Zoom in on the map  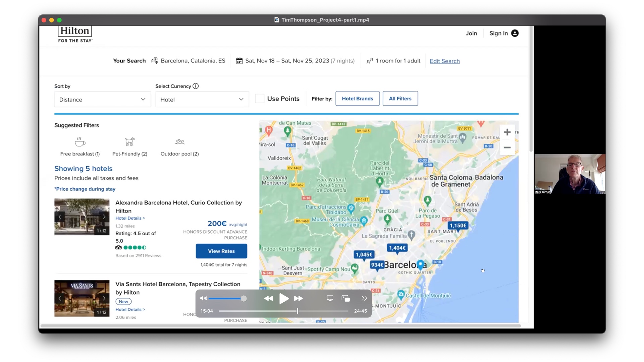click(x=507, y=132)
